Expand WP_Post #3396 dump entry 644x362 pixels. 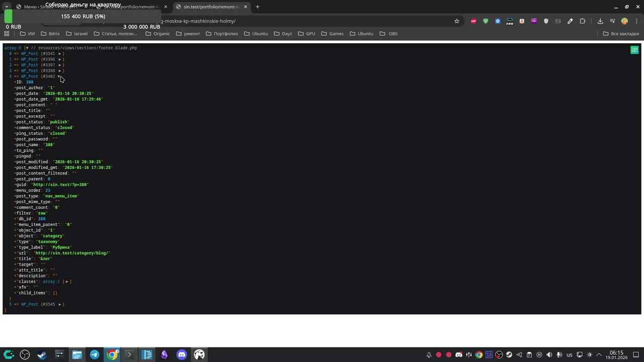click(x=60, y=59)
